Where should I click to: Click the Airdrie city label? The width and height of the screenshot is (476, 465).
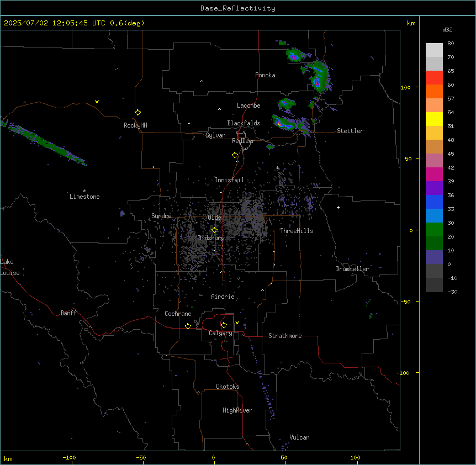click(223, 297)
